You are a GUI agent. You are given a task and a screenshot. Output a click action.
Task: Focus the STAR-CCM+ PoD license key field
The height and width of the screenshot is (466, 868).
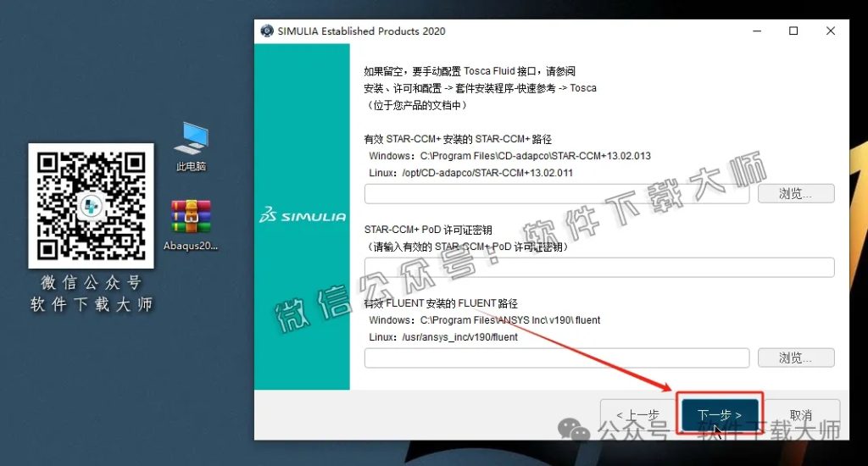tap(599, 267)
